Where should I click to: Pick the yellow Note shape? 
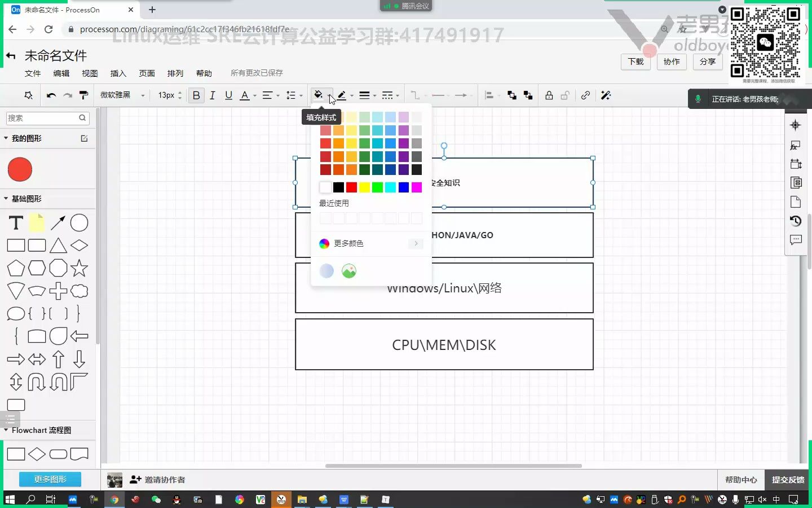pyautogui.click(x=37, y=223)
